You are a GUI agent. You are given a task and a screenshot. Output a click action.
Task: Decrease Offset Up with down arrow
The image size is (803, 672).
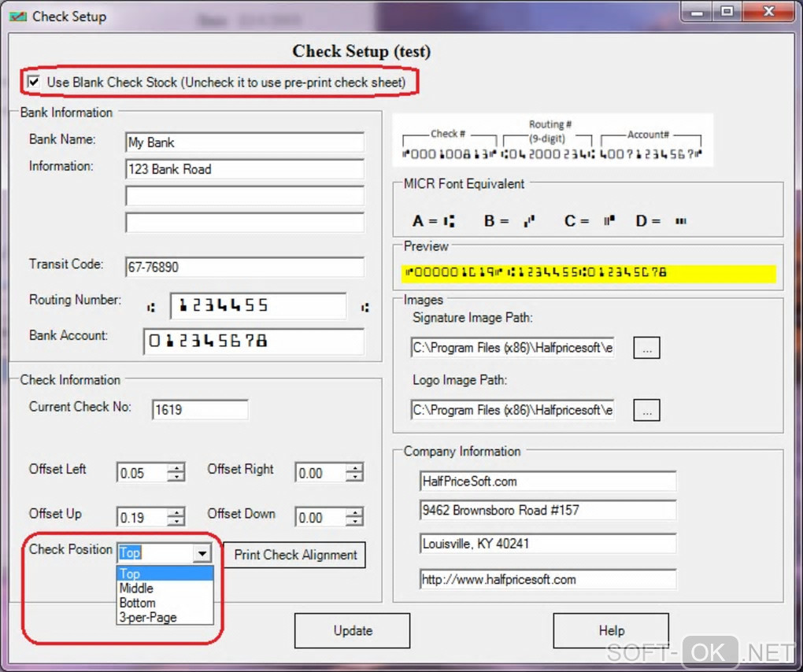[x=176, y=522]
